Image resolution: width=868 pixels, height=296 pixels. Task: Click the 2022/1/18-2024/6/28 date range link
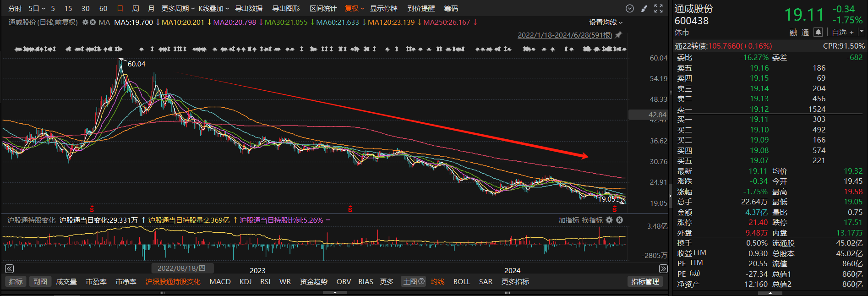(x=564, y=35)
